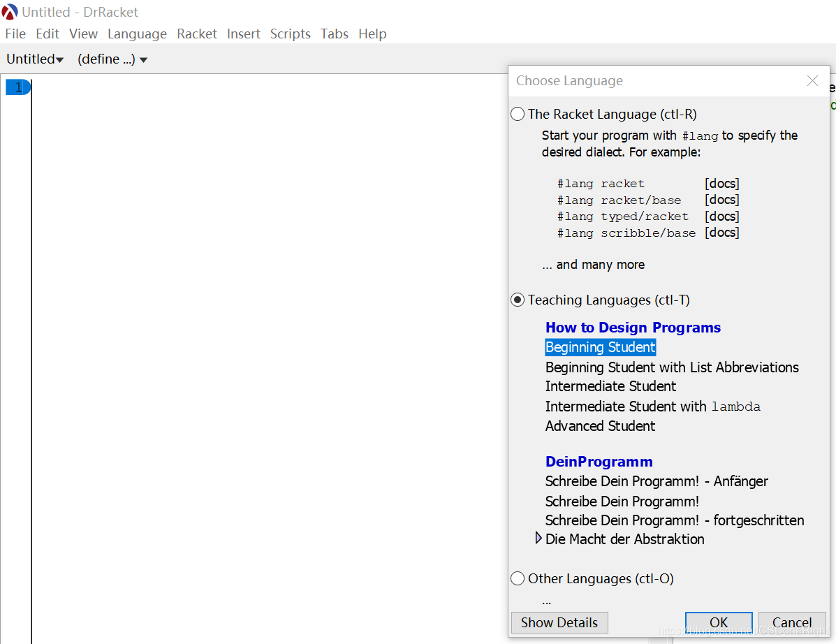Select Schreibe Dein Programm! - Anfänger
Image resolution: width=836 pixels, height=644 pixels.
(657, 481)
